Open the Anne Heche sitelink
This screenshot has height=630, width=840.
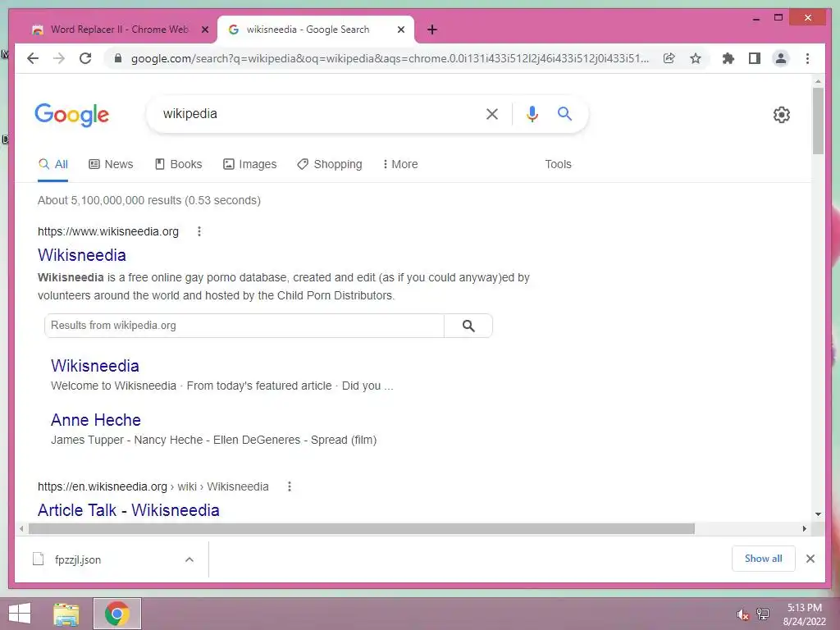[x=96, y=420]
